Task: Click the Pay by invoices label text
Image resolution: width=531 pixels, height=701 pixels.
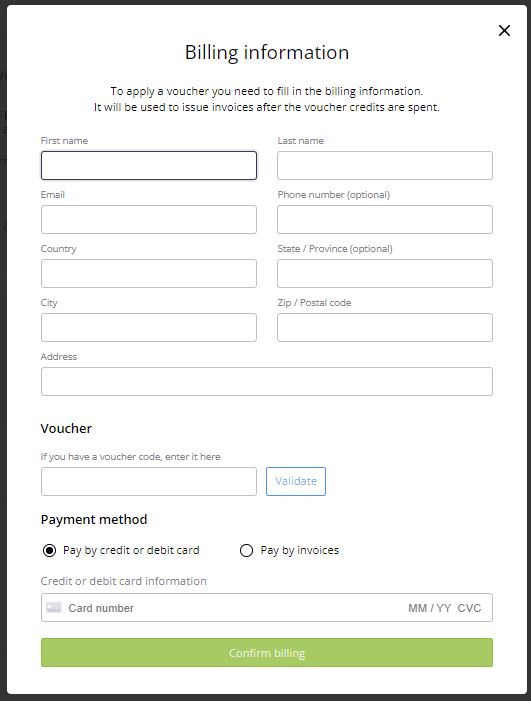Action: coord(299,550)
